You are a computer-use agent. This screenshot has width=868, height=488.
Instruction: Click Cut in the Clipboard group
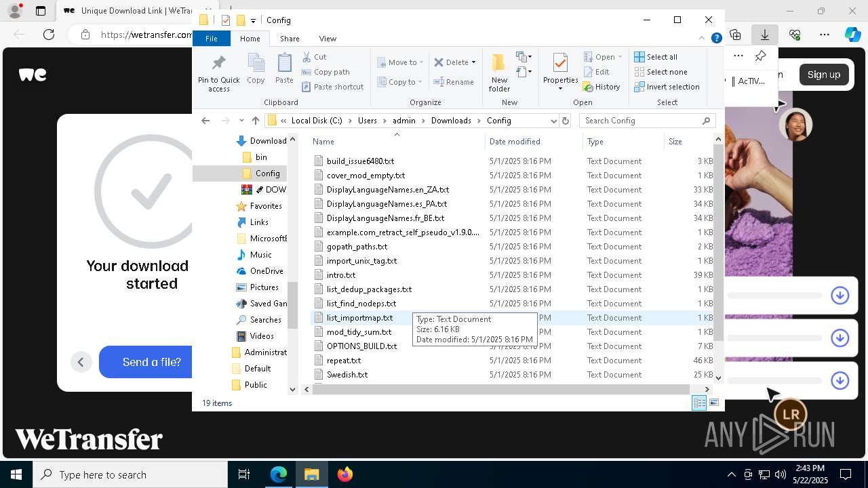[314, 57]
